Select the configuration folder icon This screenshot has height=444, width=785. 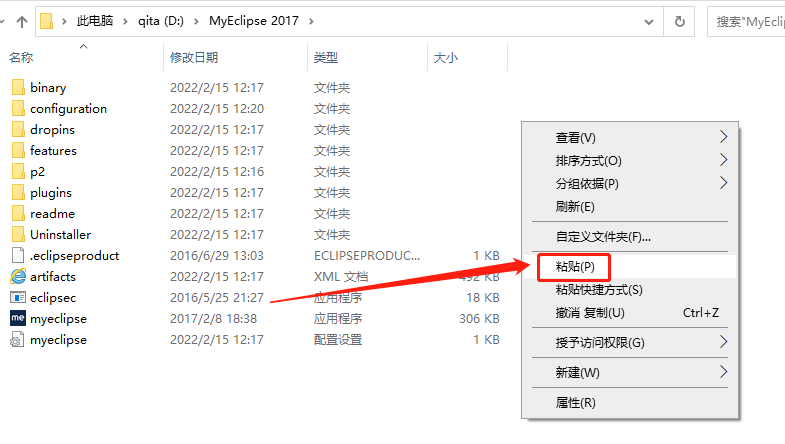18,108
